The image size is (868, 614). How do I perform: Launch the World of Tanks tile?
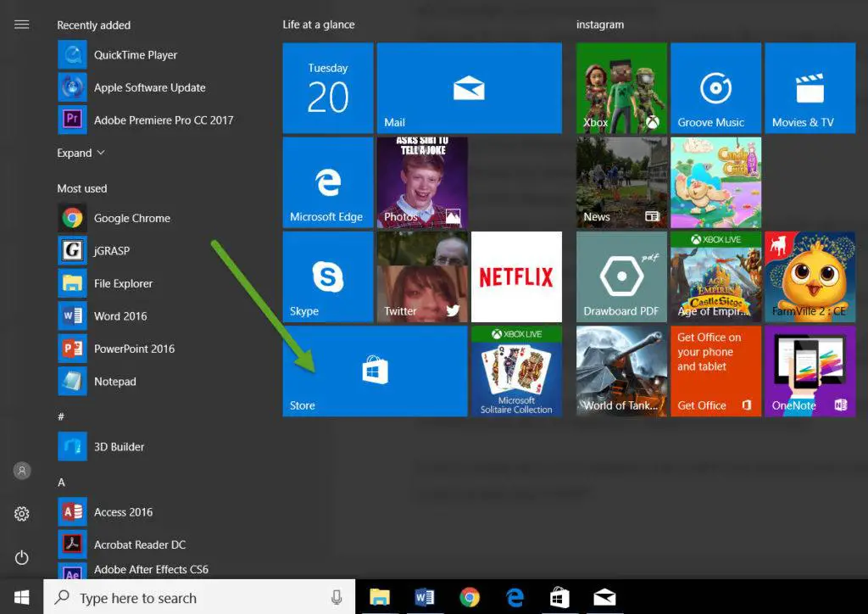pos(621,371)
